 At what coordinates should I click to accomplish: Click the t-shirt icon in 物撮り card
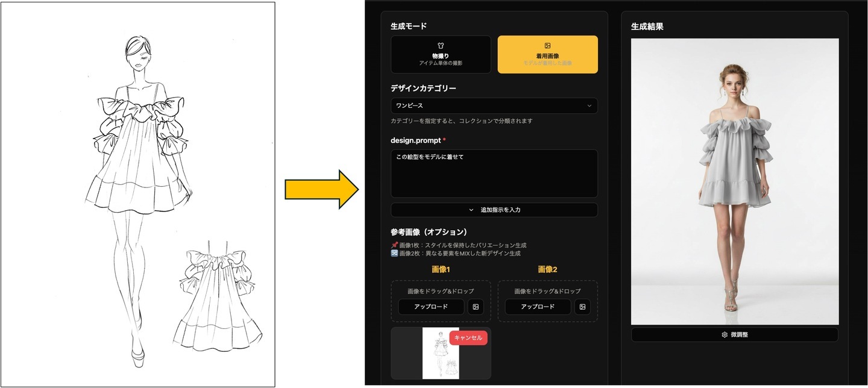pos(441,46)
